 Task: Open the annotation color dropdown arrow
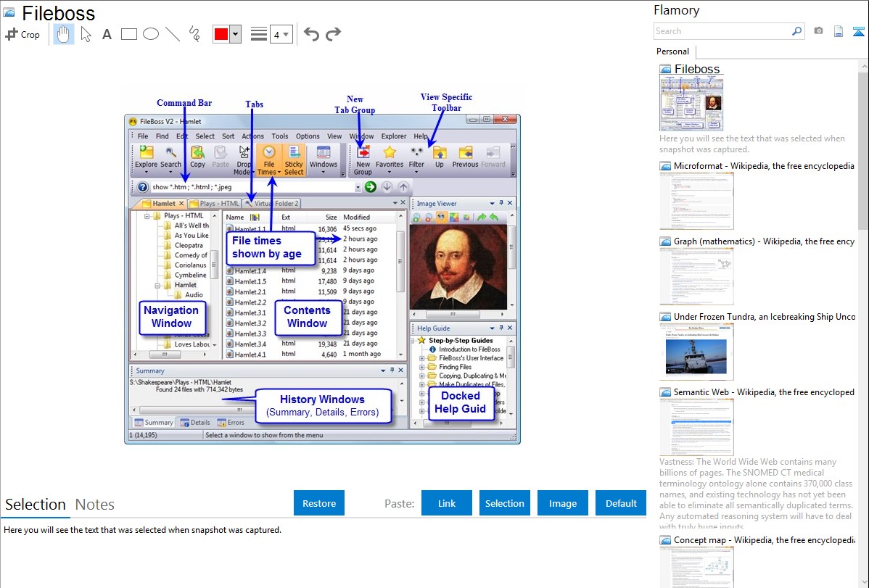point(235,34)
